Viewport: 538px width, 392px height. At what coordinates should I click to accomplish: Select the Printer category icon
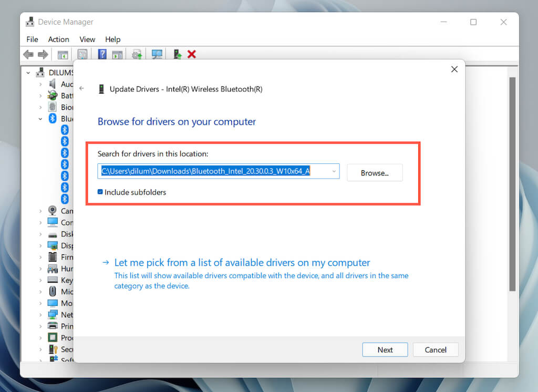click(53, 325)
